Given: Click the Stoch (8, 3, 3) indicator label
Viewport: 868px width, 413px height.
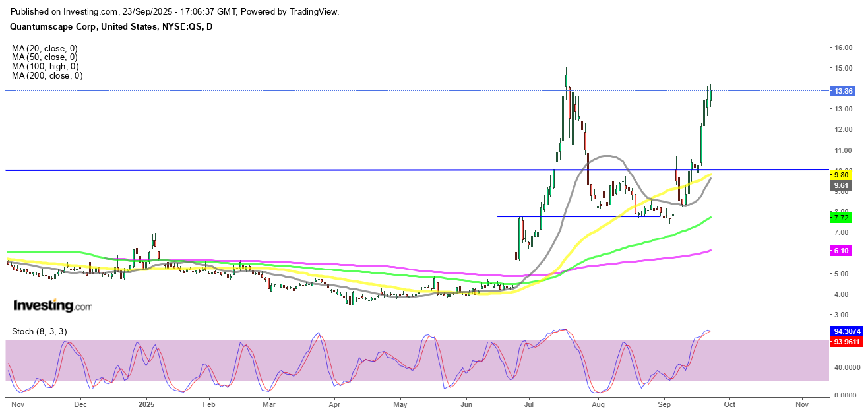Looking at the screenshot, I should [x=38, y=331].
